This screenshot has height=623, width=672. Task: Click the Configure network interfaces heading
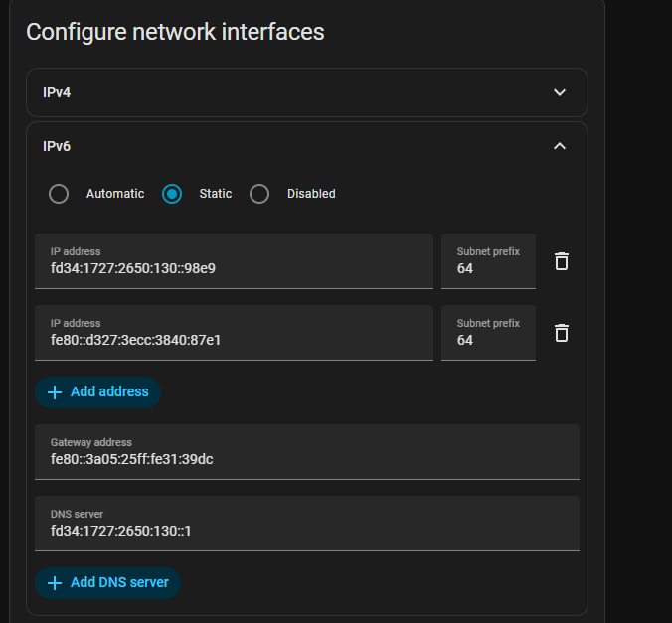[175, 32]
